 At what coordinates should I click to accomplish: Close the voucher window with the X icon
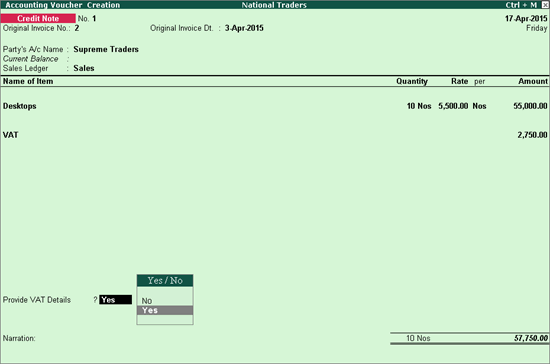point(545,5)
